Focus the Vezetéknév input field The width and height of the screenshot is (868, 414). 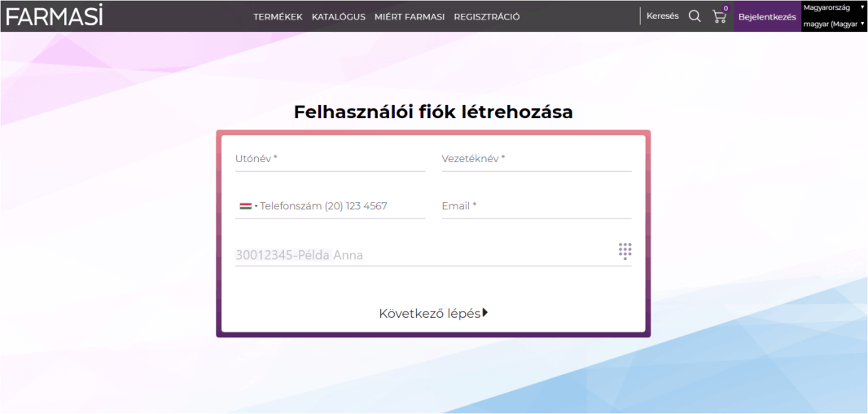point(536,159)
